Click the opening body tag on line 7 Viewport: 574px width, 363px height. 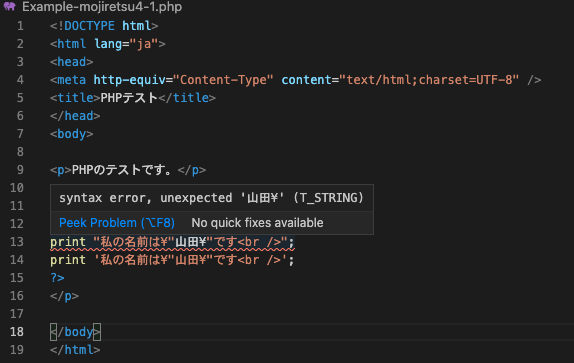71,134
